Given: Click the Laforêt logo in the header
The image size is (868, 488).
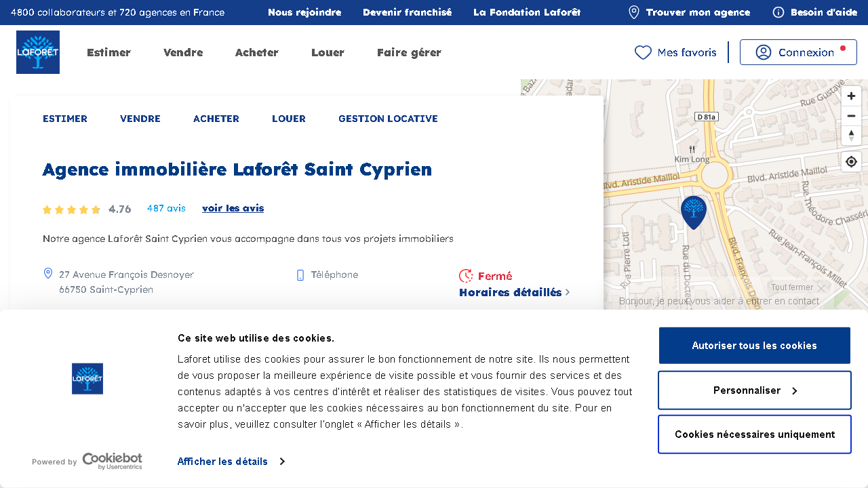Looking at the screenshot, I should pos(38,52).
